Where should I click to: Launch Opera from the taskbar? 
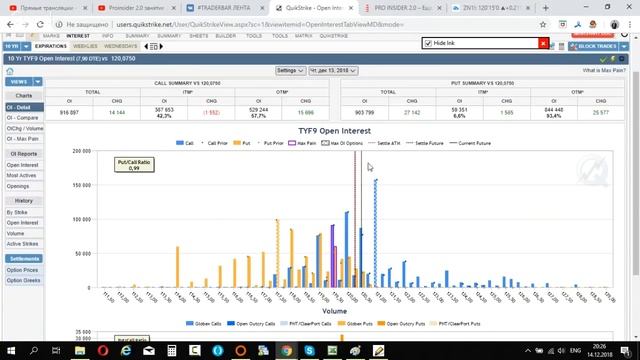[103, 351]
